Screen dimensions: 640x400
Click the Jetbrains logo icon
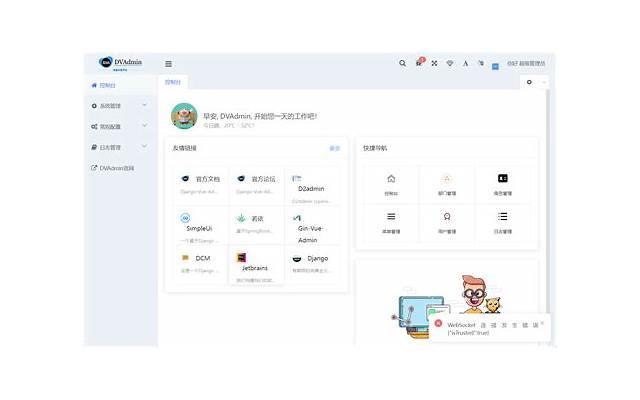coord(241,258)
